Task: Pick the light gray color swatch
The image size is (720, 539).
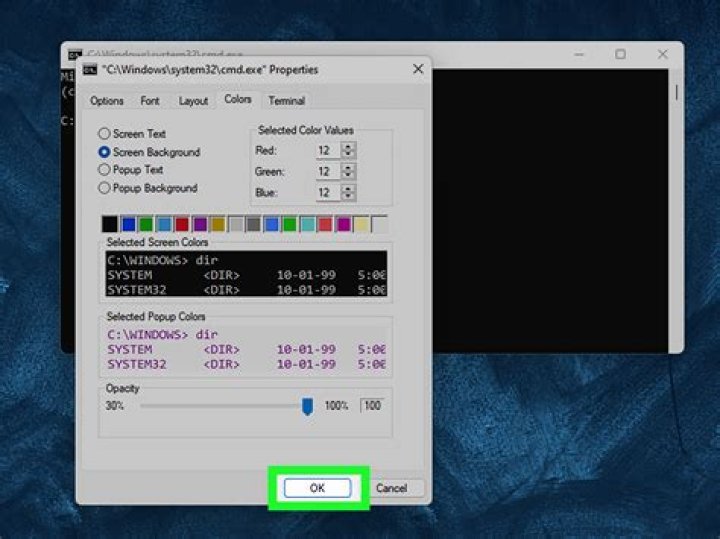Action: (x=236, y=224)
